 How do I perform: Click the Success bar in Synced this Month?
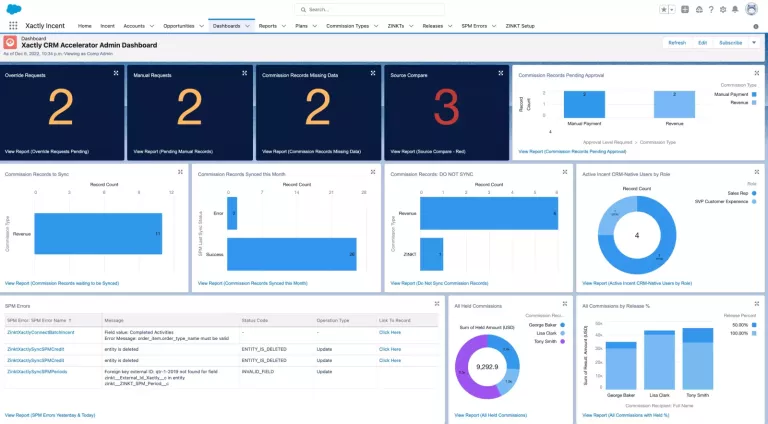[292, 254]
